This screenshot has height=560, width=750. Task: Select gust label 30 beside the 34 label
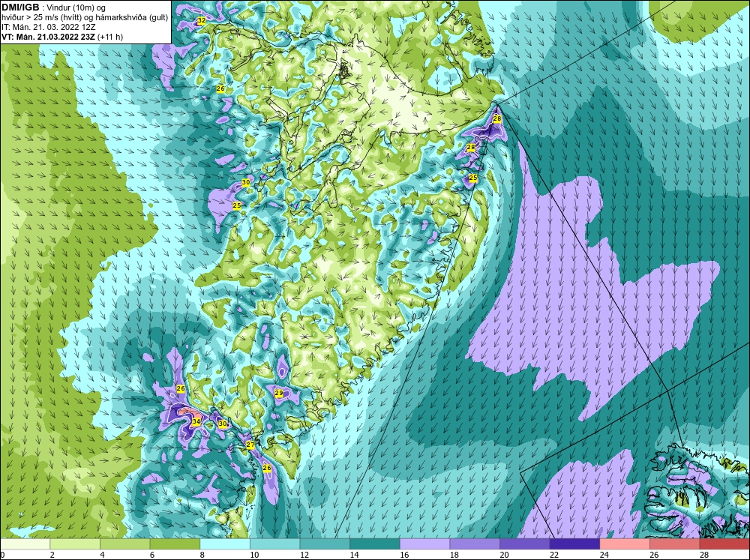(223, 424)
